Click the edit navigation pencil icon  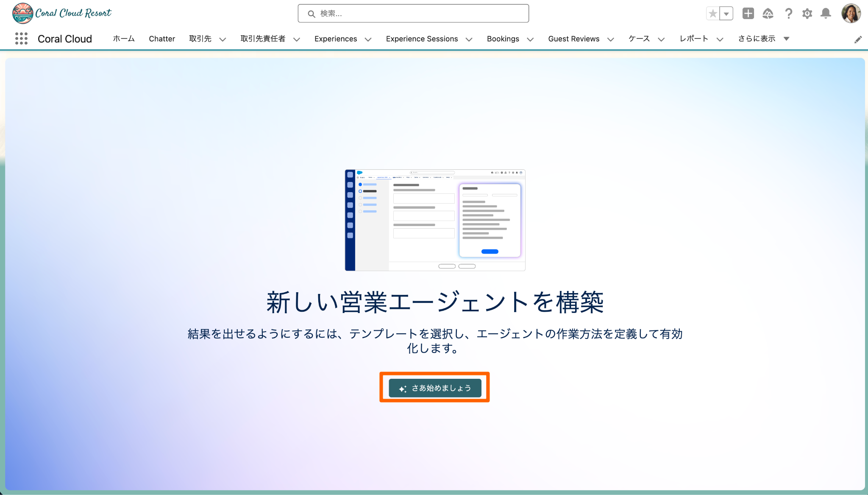point(858,39)
